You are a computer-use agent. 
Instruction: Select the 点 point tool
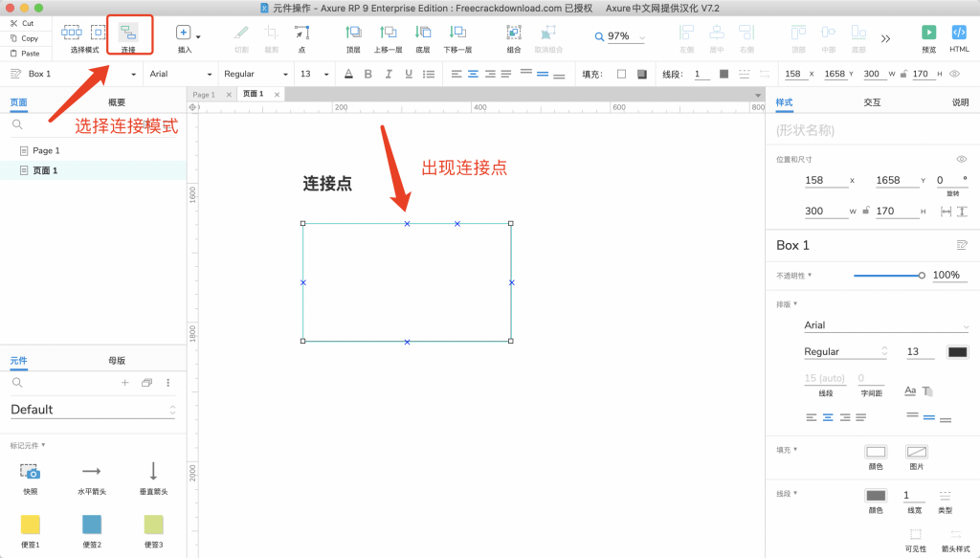(x=301, y=33)
